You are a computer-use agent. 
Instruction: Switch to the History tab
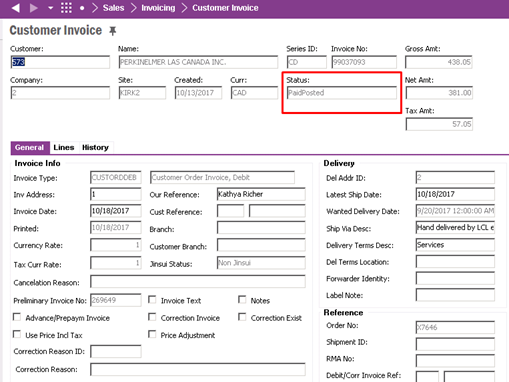pos(95,147)
